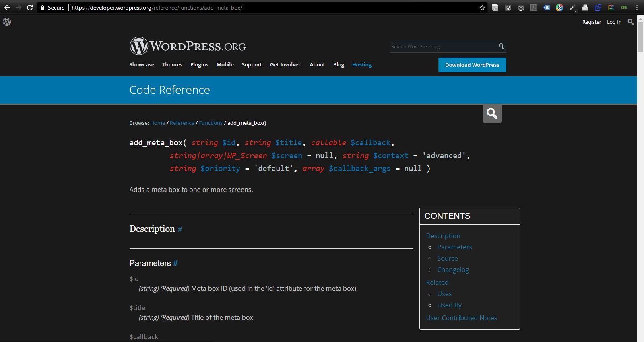
Task: Open the gray Code Reference search toggle
Action: click(492, 113)
